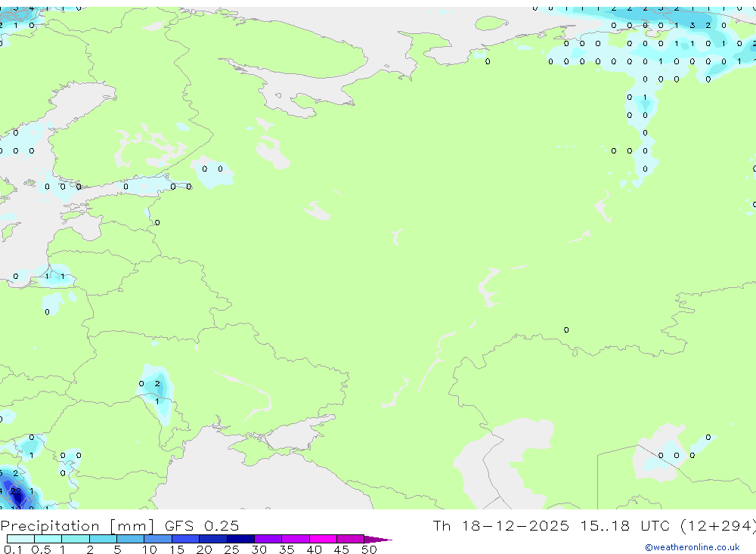Click legend label '0.1'
Screen dimensions: 756x554
[13, 549]
